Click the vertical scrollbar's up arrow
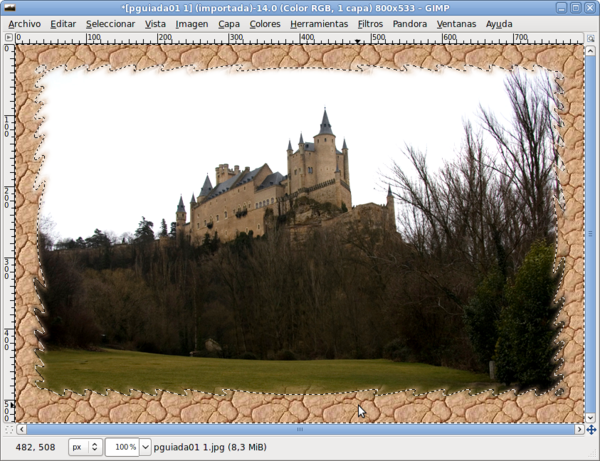 [591, 49]
